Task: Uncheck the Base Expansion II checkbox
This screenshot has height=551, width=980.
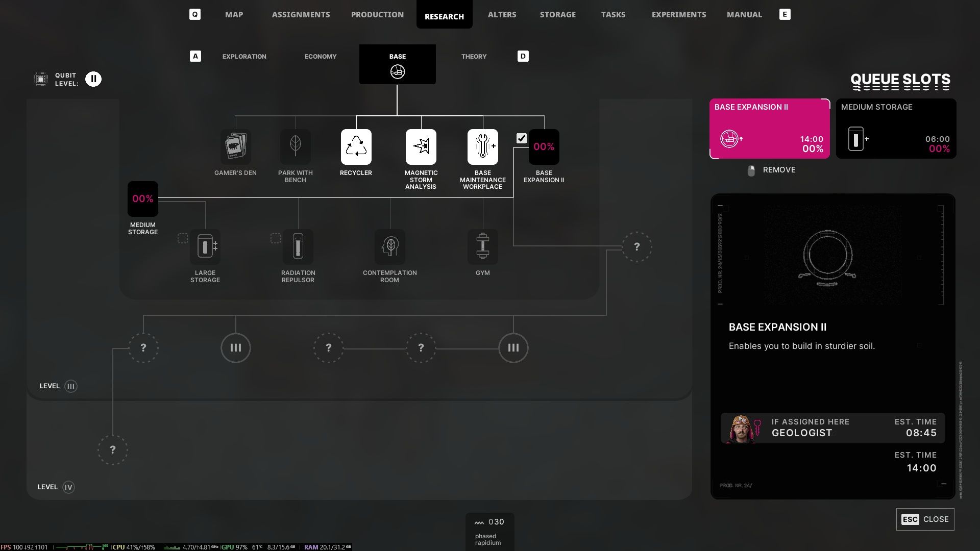Action: 521,138
